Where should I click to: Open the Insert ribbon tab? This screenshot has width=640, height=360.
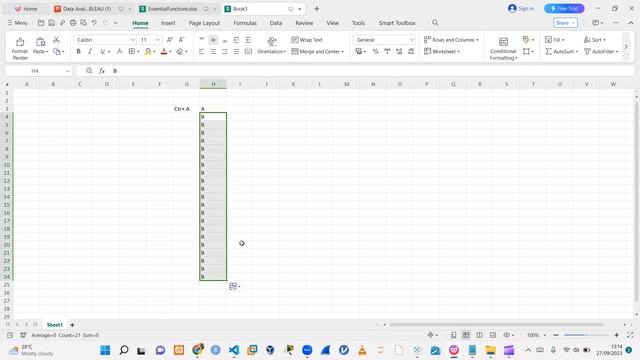click(168, 23)
